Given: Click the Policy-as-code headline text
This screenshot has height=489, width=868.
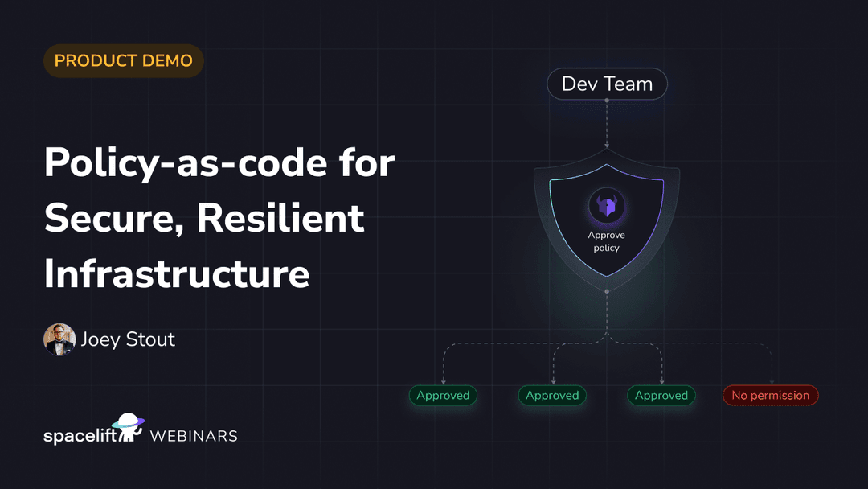Looking at the screenshot, I should pyautogui.click(x=219, y=163).
